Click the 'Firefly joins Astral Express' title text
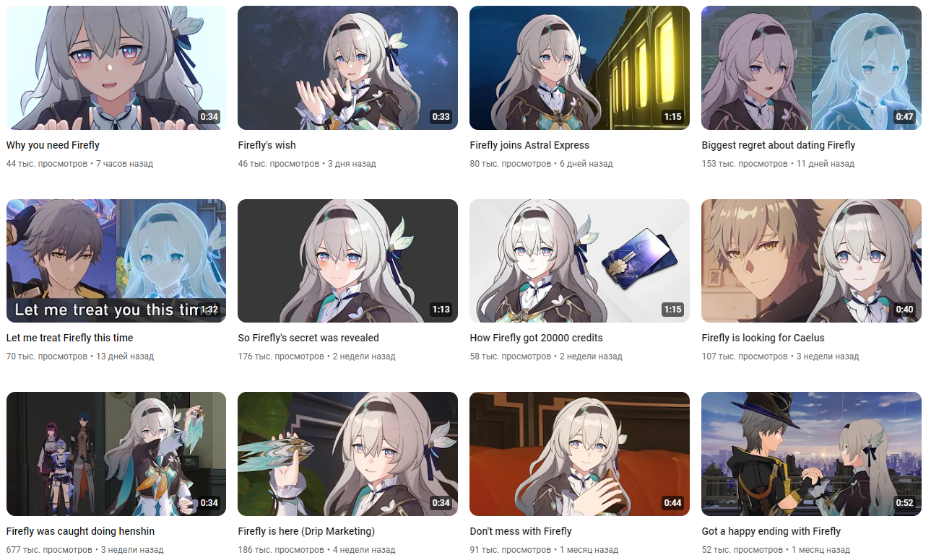Image resolution: width=931 pixels, height=560 pixels. [x=529, y=145]
